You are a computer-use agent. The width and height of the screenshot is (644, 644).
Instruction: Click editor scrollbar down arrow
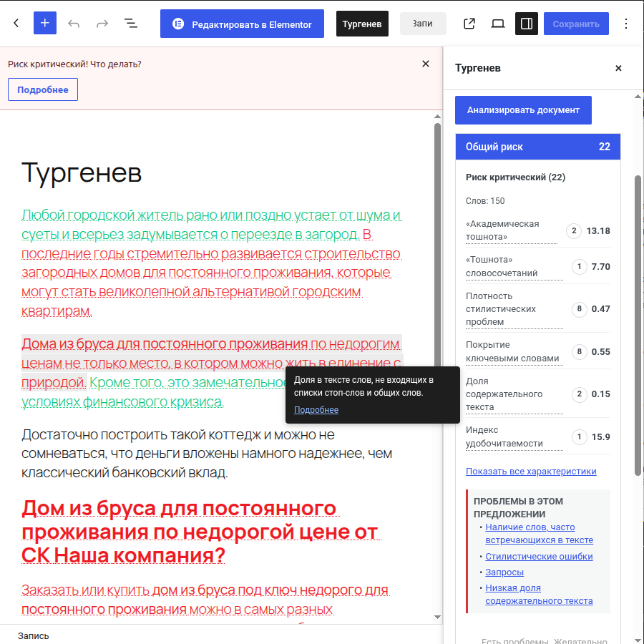pyautogui.click(x=437, y=617)
